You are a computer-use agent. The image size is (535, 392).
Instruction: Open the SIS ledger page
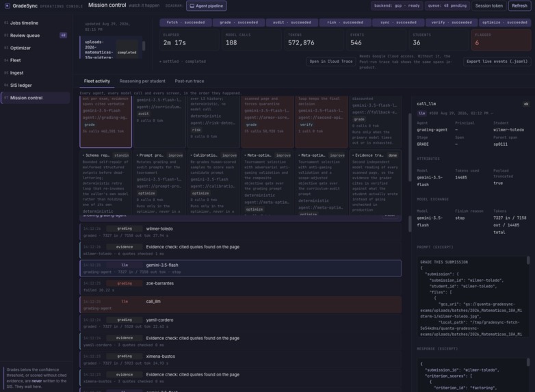click(x=36, y=86)
